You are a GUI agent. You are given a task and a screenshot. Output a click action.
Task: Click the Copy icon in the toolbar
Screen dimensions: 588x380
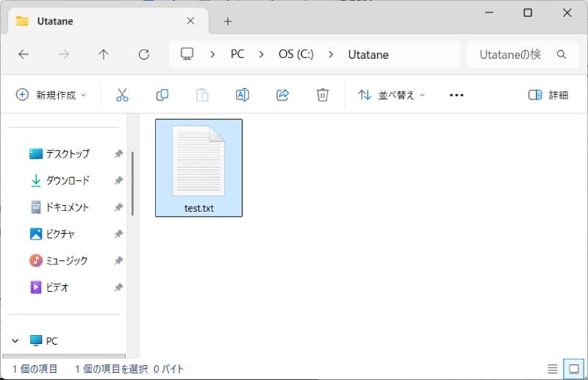[x=162, y=95]
